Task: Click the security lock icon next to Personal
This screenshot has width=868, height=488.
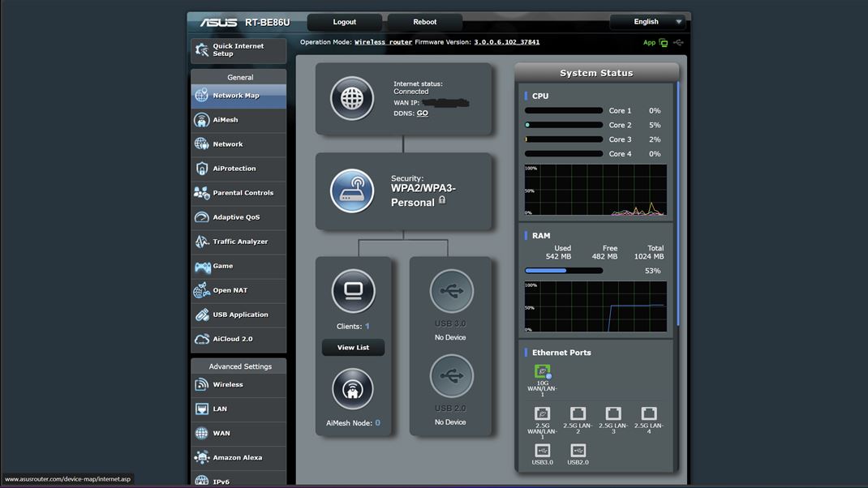Action: [x=442, y=199]
